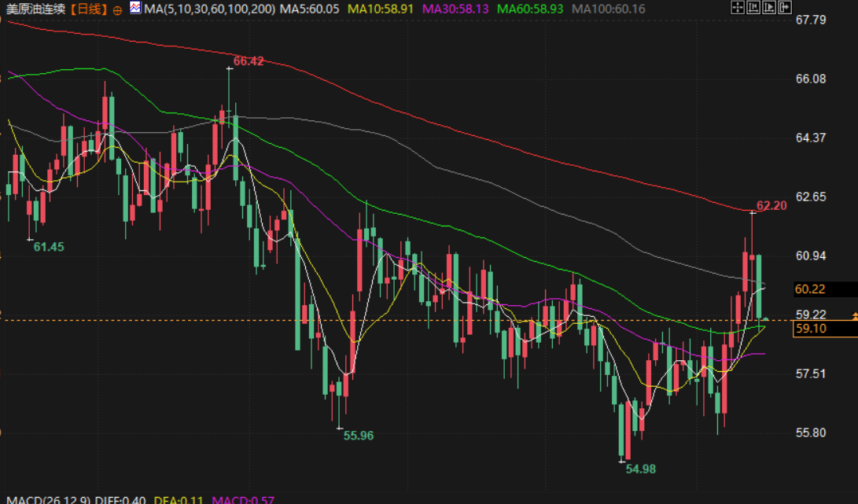
Task: Click the 59.22 axis price
Action: [810, 314]
